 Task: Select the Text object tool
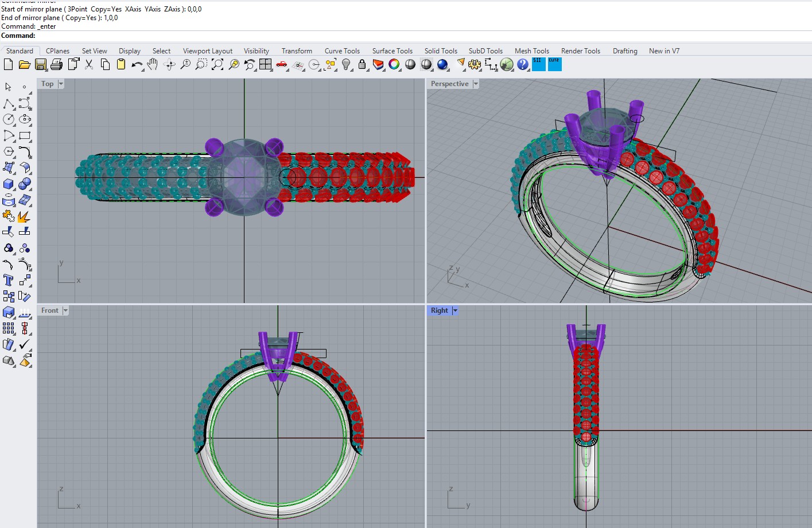[9, 280]
